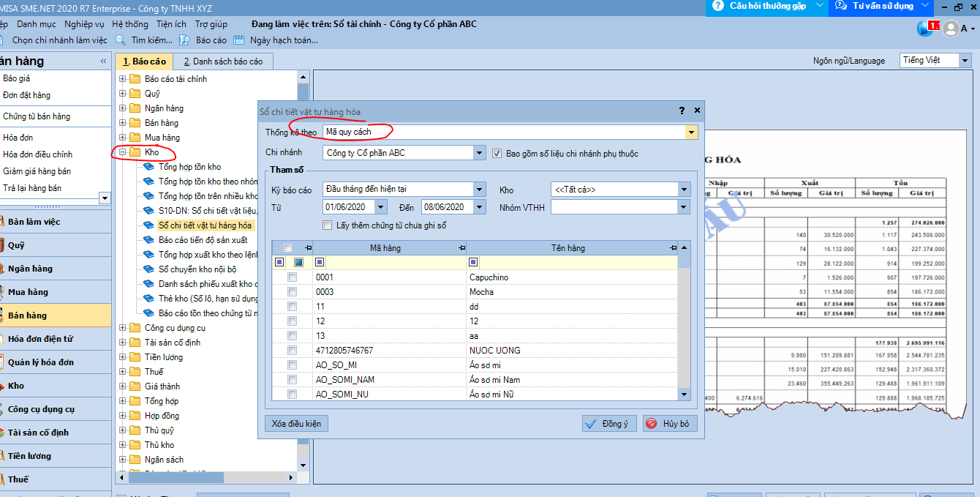Click the help question mark in dialog
980x497 pixels.
click(682, 111)
